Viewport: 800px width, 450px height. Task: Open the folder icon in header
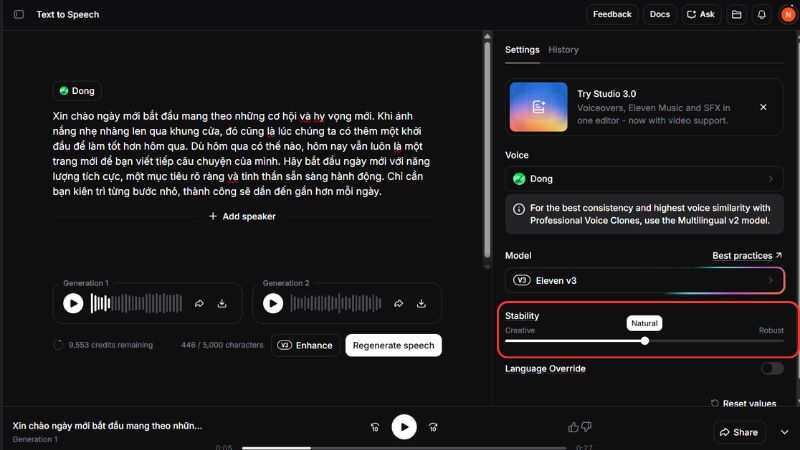(x=736, y=14)
